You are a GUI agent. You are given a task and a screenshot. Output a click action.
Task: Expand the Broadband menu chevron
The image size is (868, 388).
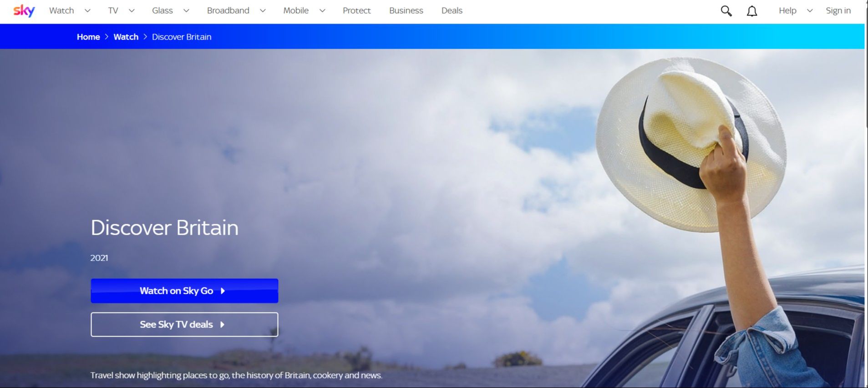click(263, 11)
